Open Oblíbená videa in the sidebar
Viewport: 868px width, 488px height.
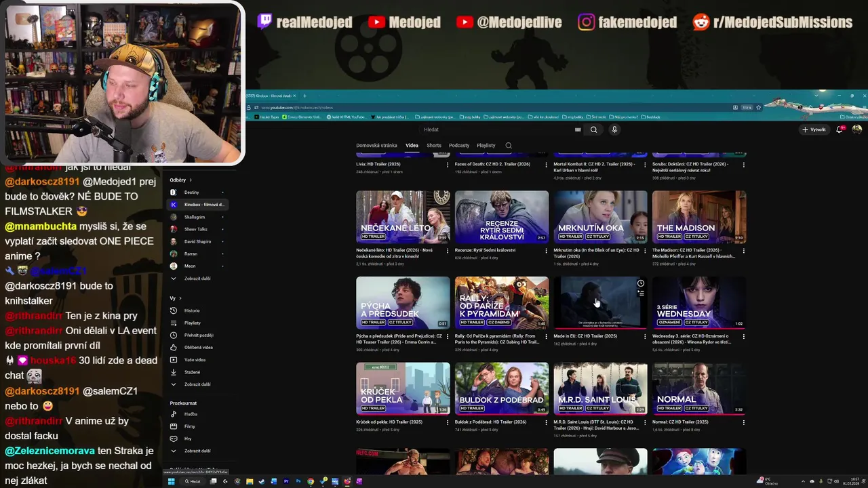pos(198,347)
